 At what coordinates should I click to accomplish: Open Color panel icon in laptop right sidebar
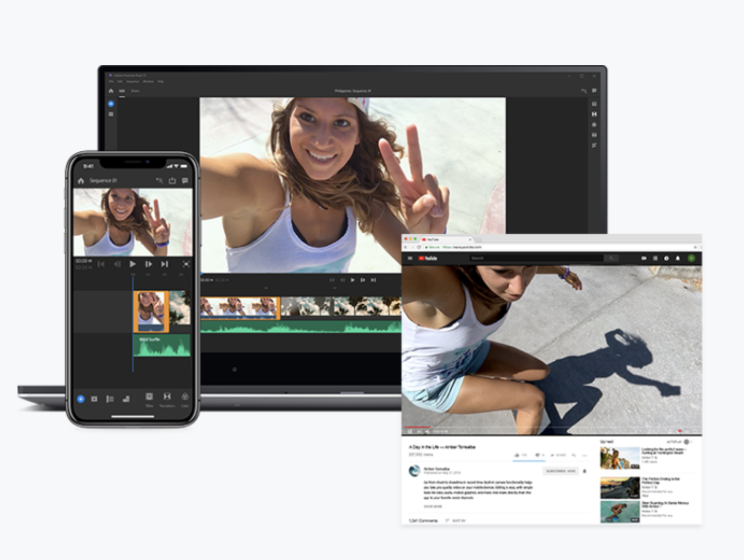594,125
